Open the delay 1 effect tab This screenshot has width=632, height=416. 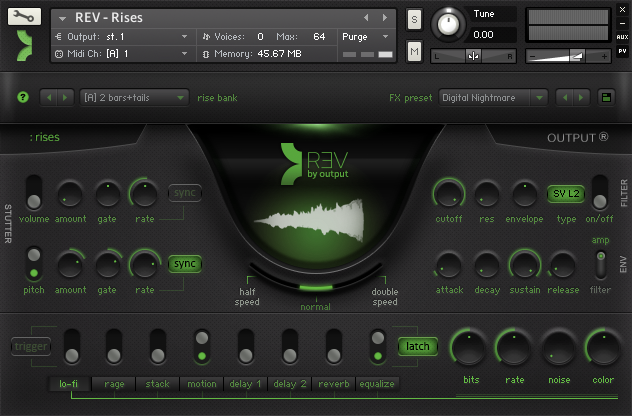[x=244, y=384]
